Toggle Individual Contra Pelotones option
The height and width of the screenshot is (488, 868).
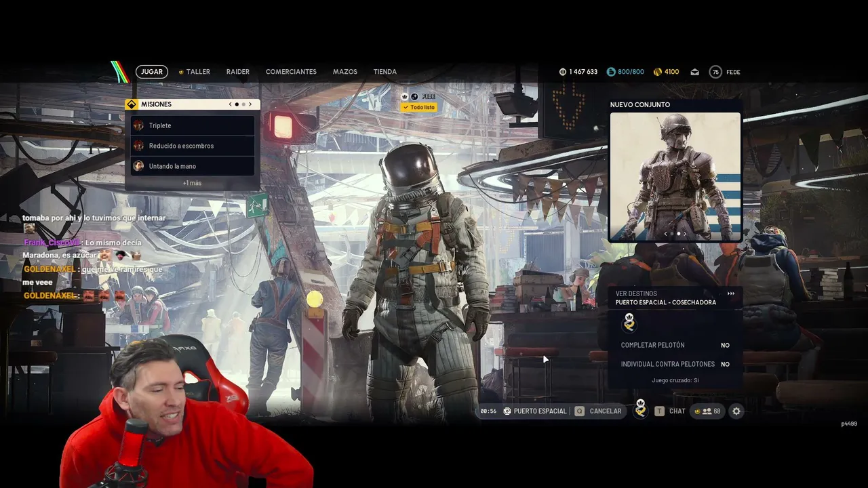pos(675,364)
